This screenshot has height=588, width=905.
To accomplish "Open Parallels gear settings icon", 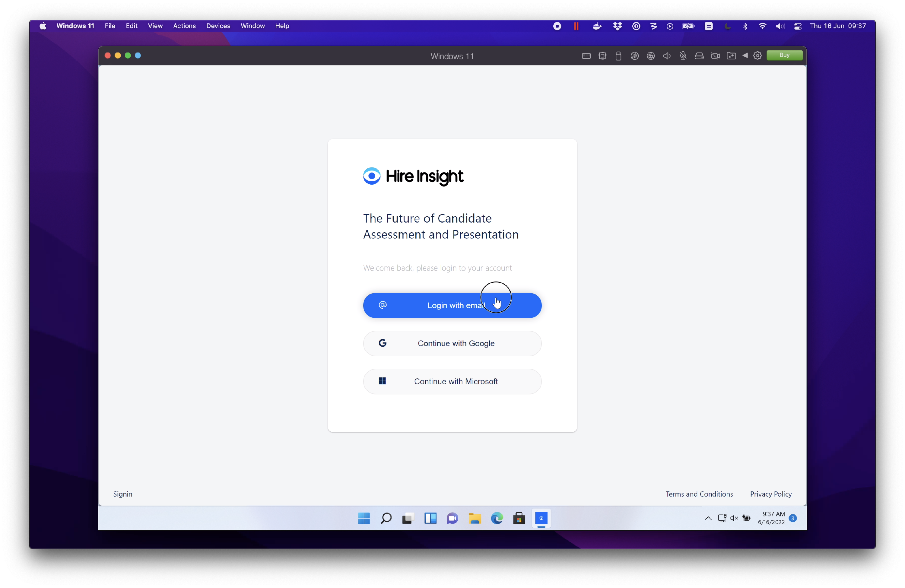I will tap(757, 56).
